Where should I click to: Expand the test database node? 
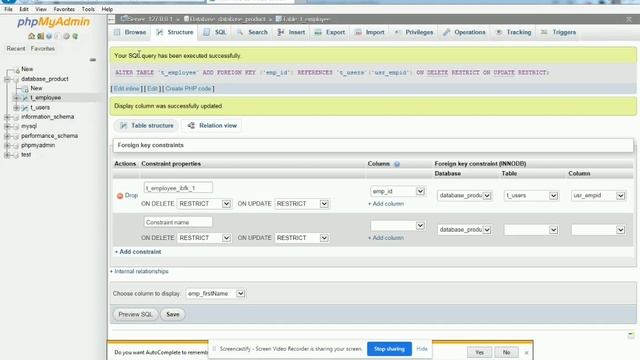pos(7,155)
